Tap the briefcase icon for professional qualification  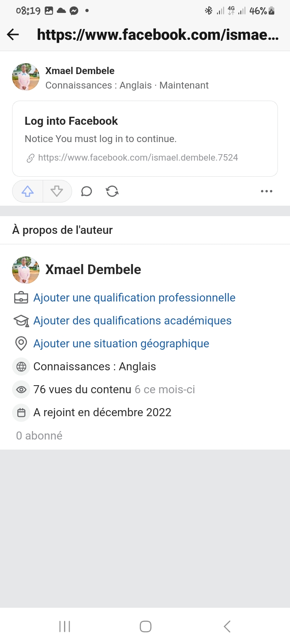click(x=21, y=298)
